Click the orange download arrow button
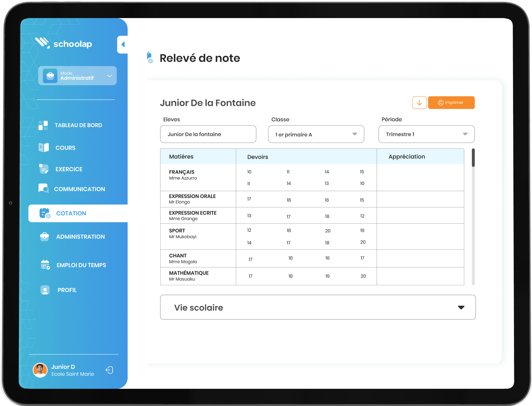 click(x=419, y=103)
